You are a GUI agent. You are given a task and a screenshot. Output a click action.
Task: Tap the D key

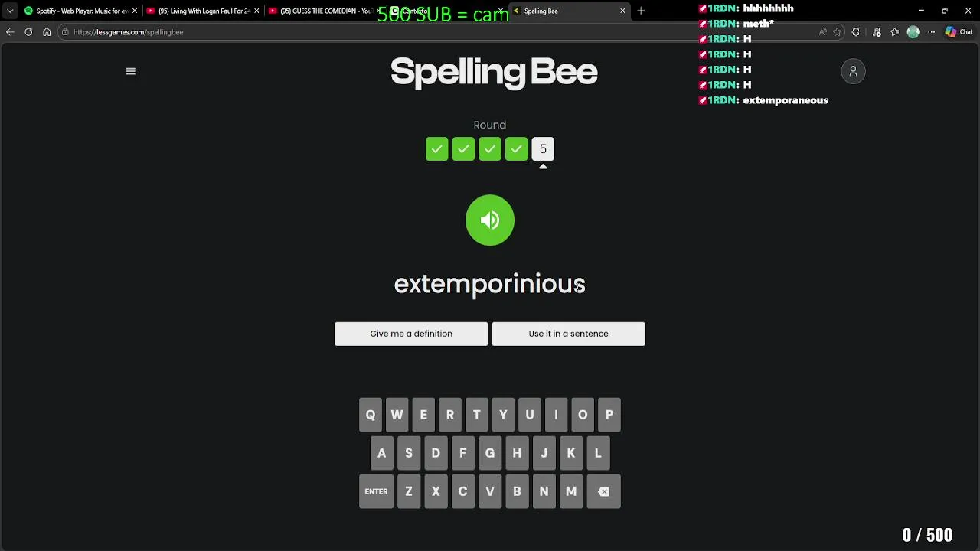[436, 453]
